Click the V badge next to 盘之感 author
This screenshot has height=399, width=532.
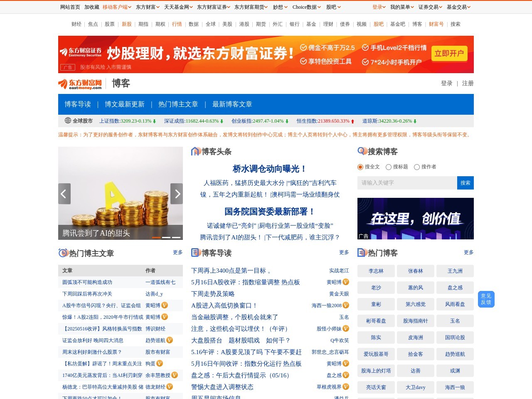pos(346,375)
